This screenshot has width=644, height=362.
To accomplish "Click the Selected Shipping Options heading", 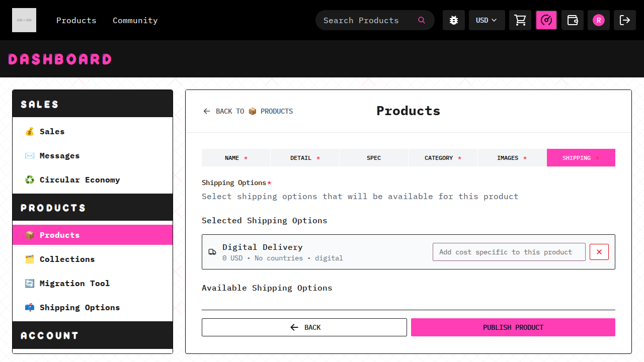I will coord(265,220).
